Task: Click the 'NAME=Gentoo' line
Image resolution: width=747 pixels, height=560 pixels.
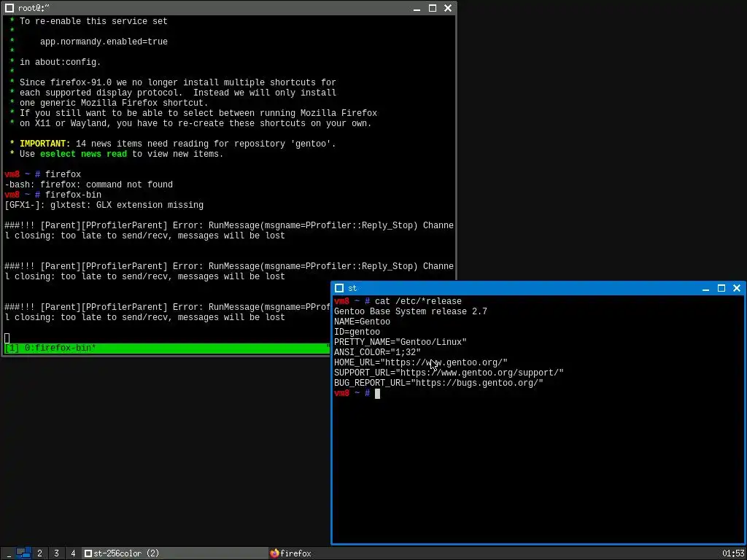Action: point(362,322)
